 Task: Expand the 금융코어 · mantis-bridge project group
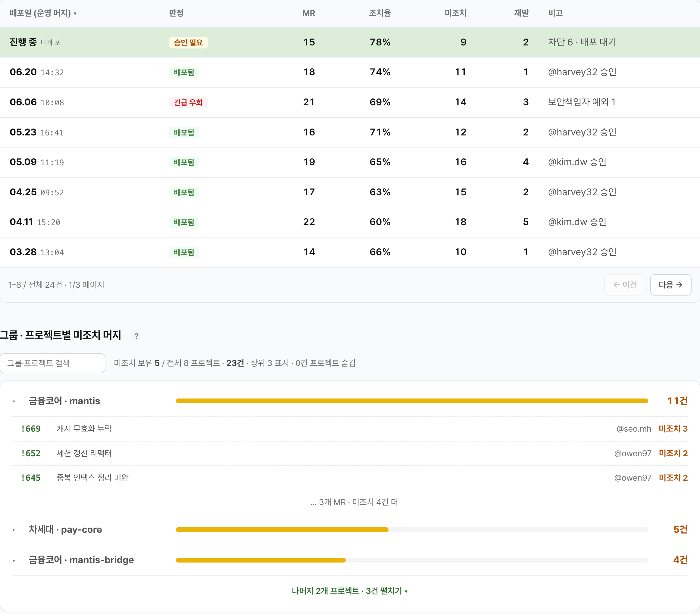point(14,560)
